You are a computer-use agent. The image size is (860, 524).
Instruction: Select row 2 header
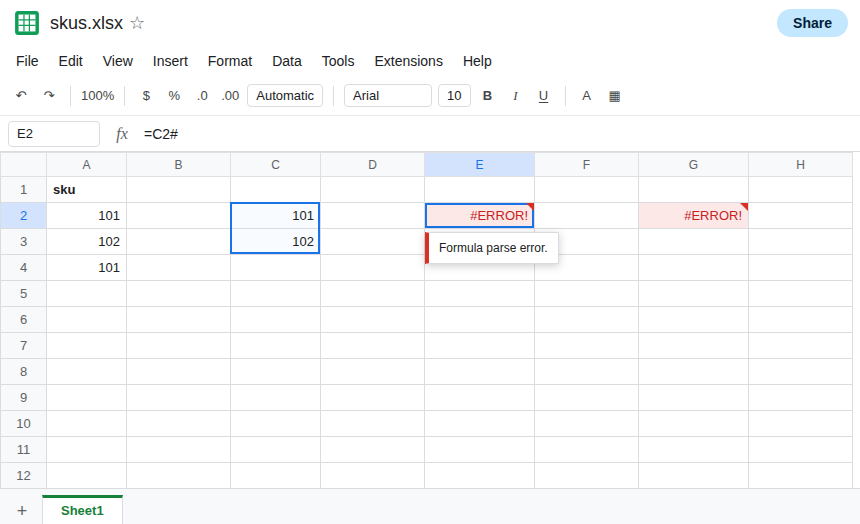(x=24, y=216)
